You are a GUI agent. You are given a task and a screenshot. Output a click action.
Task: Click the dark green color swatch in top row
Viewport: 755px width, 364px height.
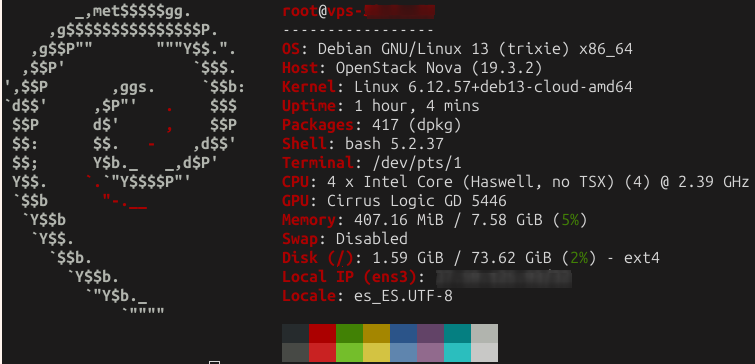coord(349,333)
